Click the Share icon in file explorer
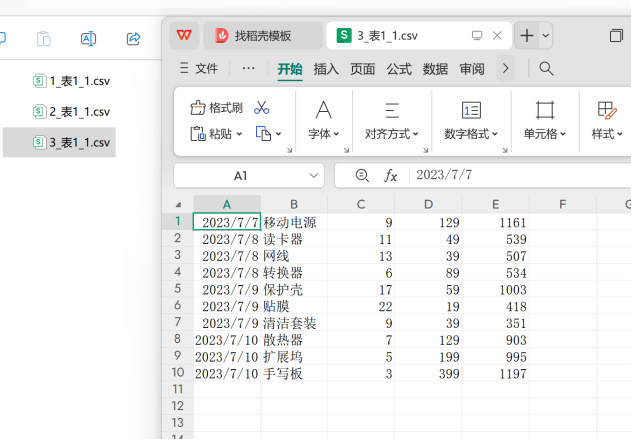632x440 pixels. tap(133, 39)
